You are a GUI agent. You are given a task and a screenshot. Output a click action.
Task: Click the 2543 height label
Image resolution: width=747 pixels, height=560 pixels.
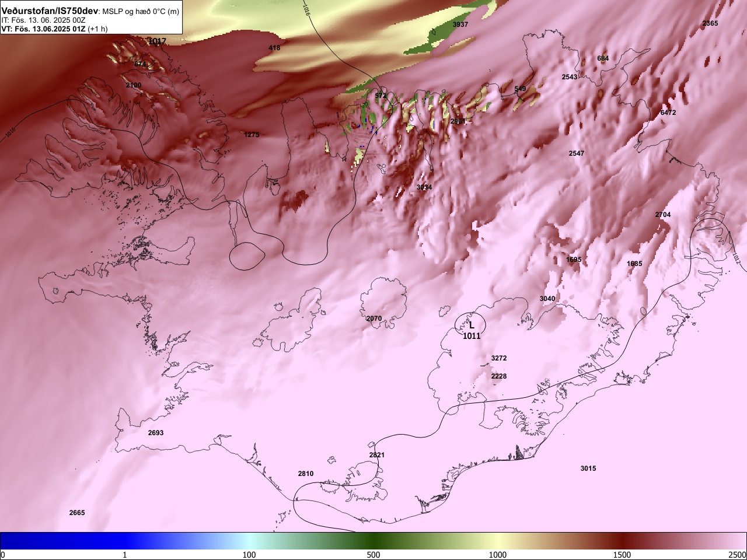(x=570, y=77)
